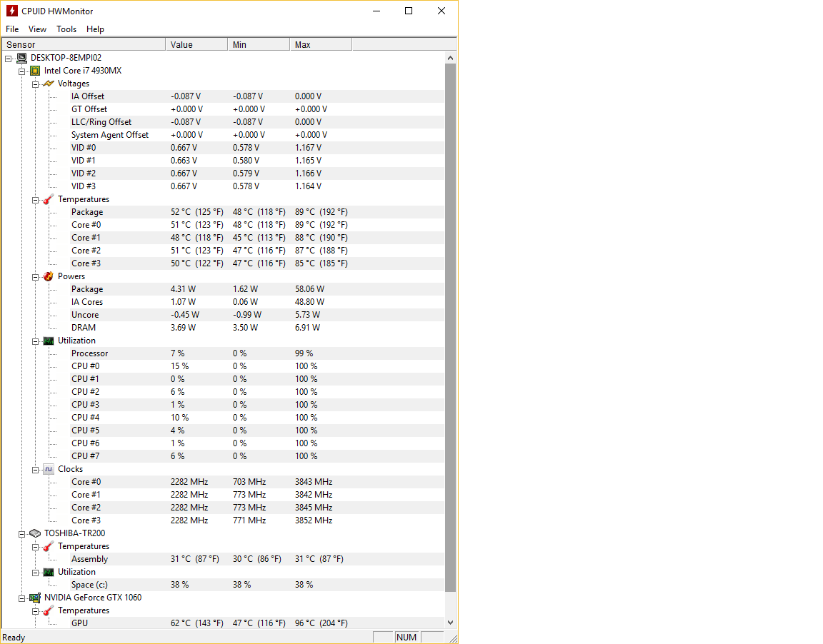Image resolution: width=823 pixels, height=644 pixels.
Task: Select the Core #0 clock row
Action: coord(257,482)
